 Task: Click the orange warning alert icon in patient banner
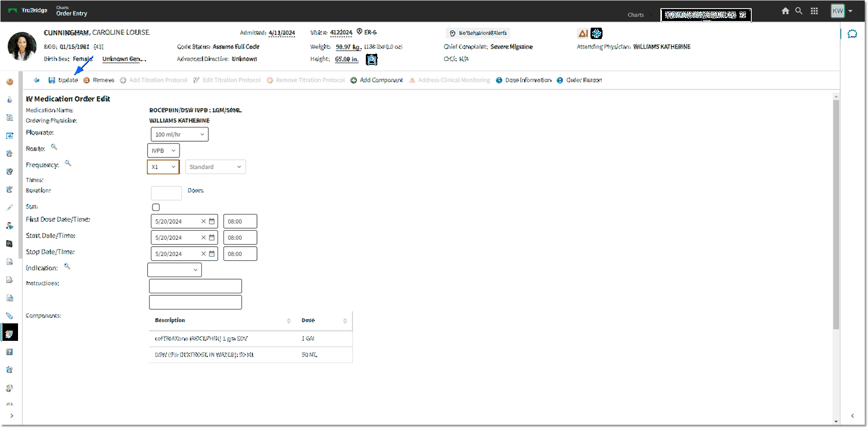tap(583, 34)
